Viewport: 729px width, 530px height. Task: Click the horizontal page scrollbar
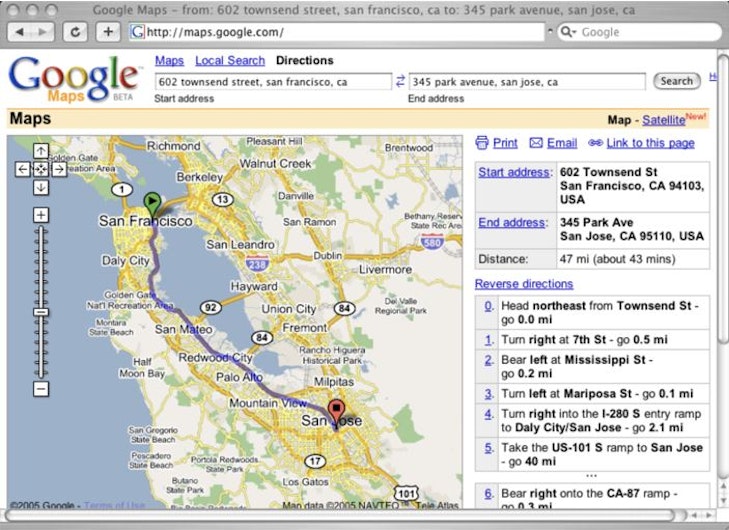click(341, 516)
